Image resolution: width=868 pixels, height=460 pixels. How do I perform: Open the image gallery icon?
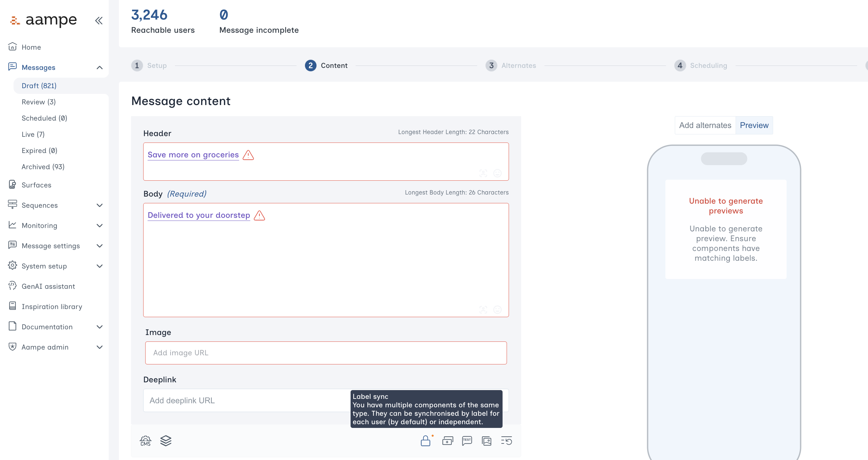(487, 441)
